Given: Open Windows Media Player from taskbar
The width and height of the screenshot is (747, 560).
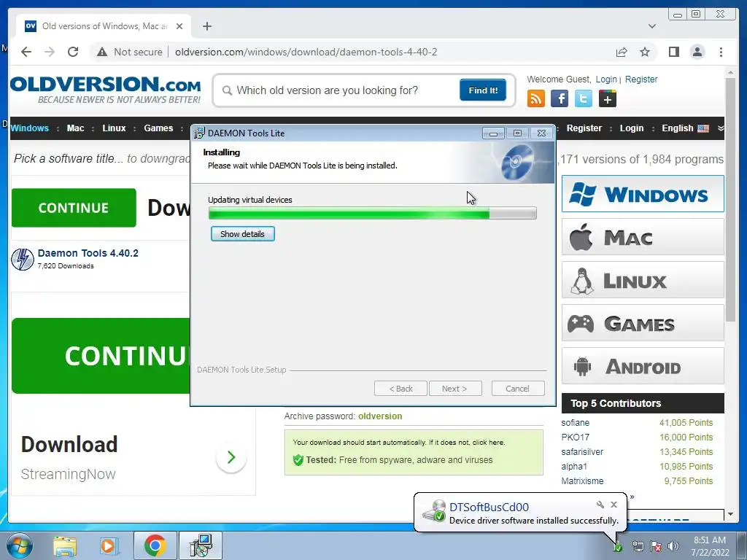Looking at the screenshot, I should tap(109, 545).
